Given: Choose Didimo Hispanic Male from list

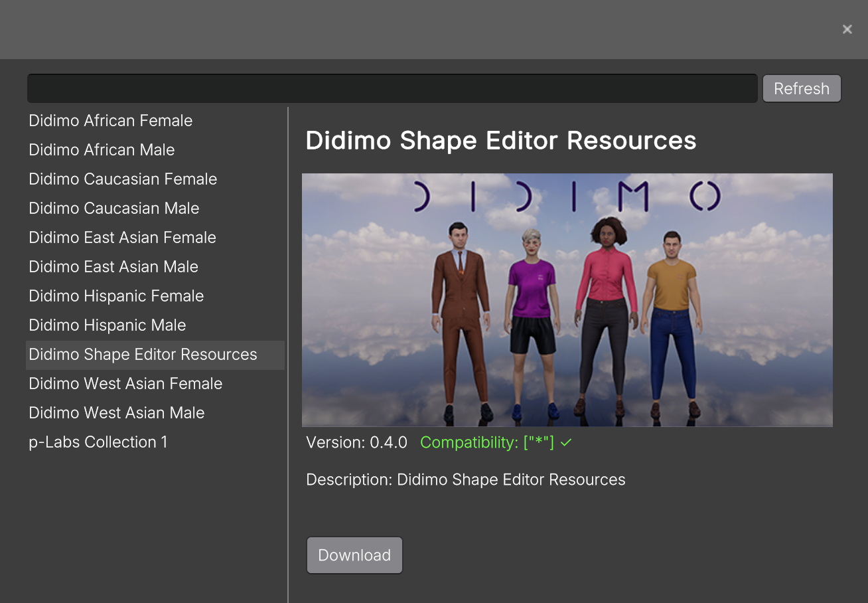Looking at the screenshot, I should 107,325.
